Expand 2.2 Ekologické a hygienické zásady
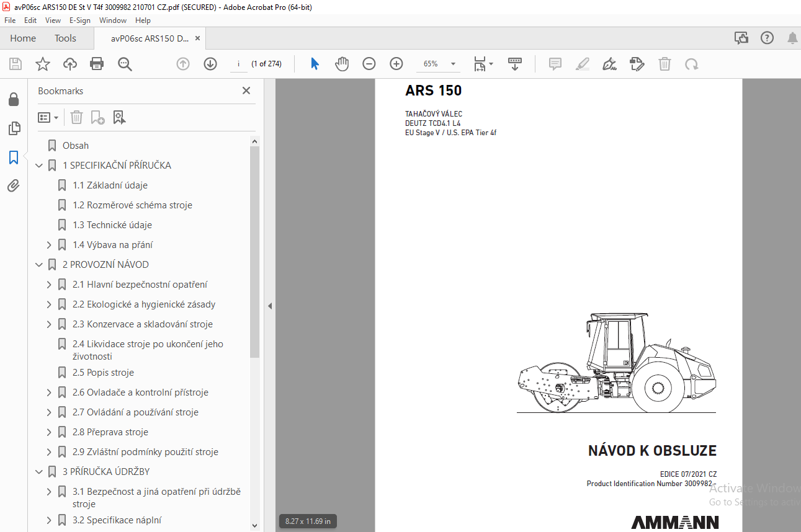Image resolution: width=801 pixels, height=532 pixels. click(x=49, y=304)
